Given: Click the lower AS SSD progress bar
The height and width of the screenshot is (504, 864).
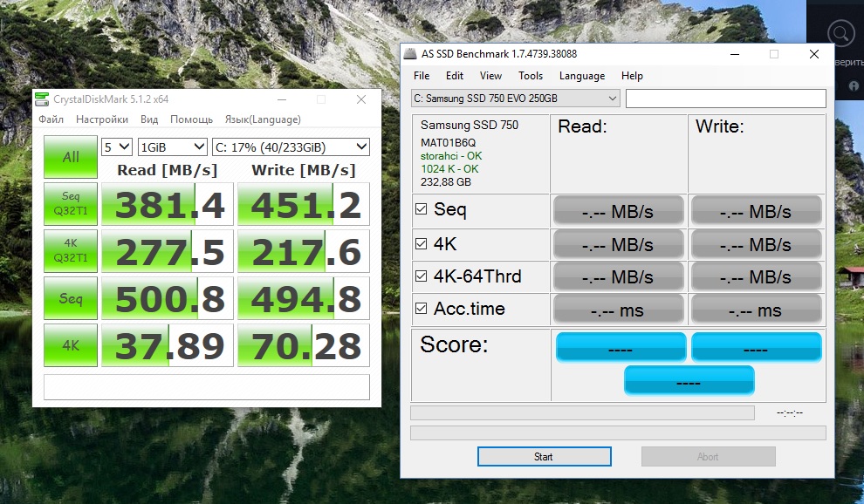Looking at the screenshot, I should 618,432.
